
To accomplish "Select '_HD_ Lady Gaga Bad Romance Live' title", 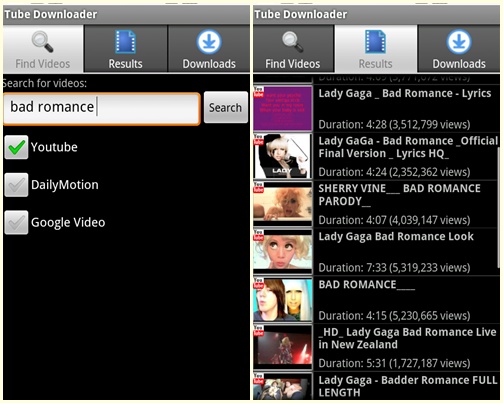I will pos(407,338).
